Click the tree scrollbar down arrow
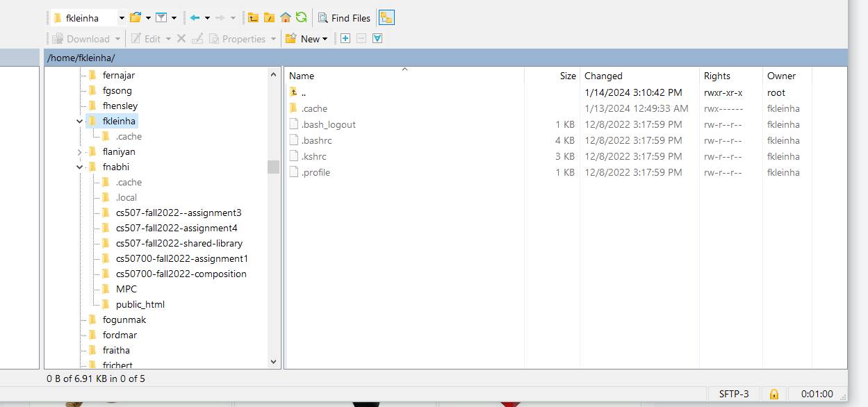The image size is (868, 407). (273, 362)
